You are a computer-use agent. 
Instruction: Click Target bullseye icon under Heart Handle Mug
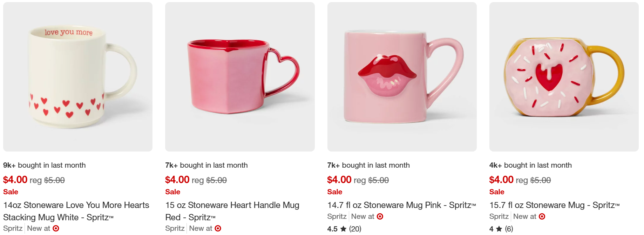218,228
